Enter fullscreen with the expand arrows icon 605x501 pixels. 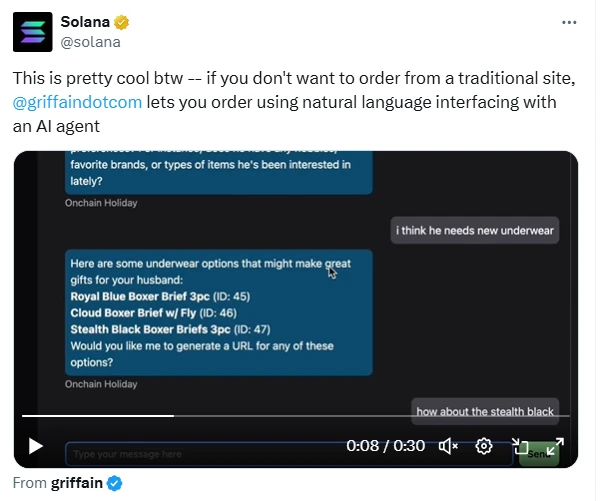coord(555,446)
